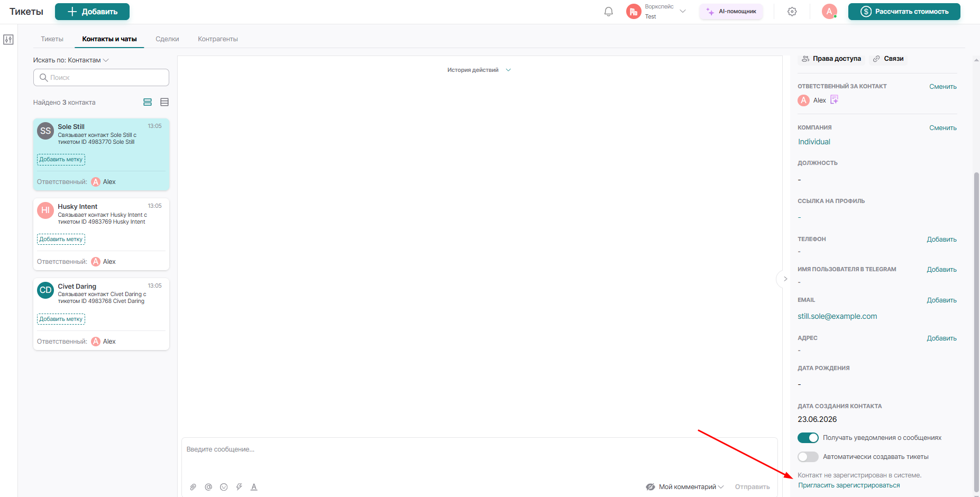Switch contact list to card view

(148, 102)
